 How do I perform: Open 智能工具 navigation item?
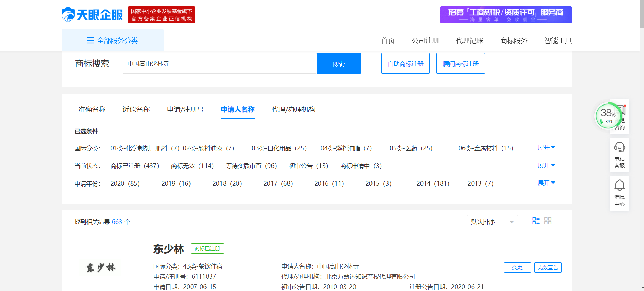tap(558, 41)
